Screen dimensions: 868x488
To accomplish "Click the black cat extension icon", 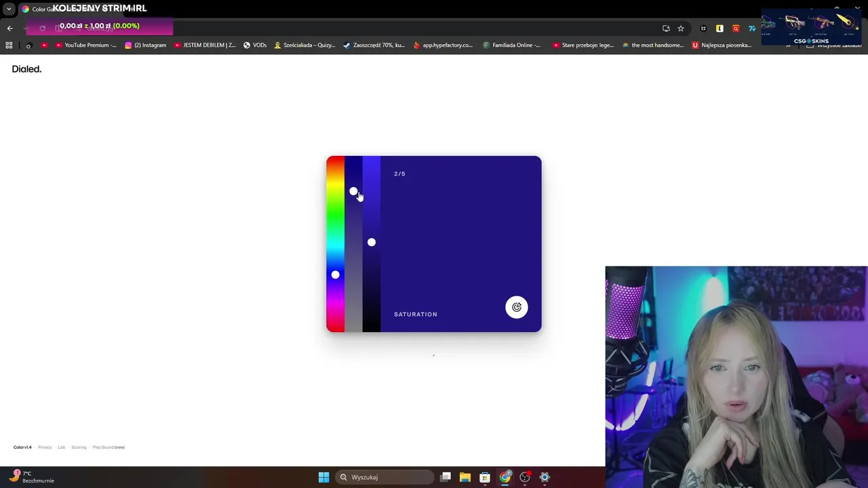I will (703, 28).
